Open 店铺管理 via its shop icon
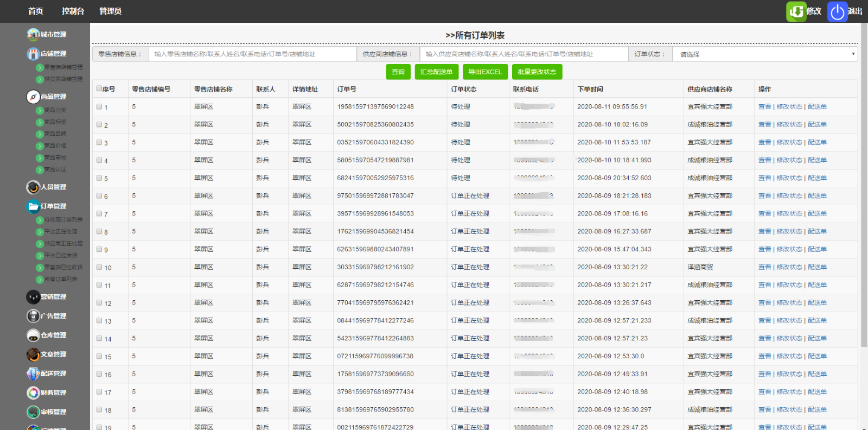868x430 pixels. click(x=33, y=54)
